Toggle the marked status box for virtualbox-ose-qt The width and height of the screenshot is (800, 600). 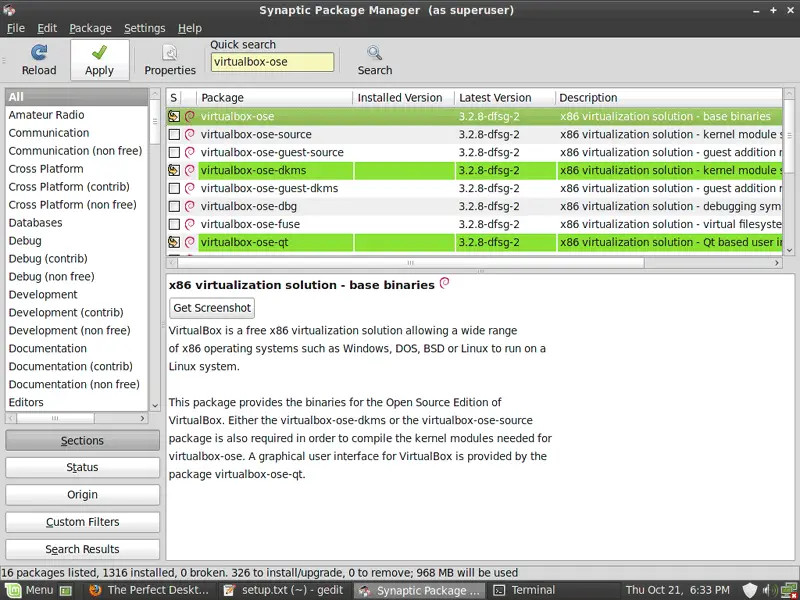pos(174,242)
